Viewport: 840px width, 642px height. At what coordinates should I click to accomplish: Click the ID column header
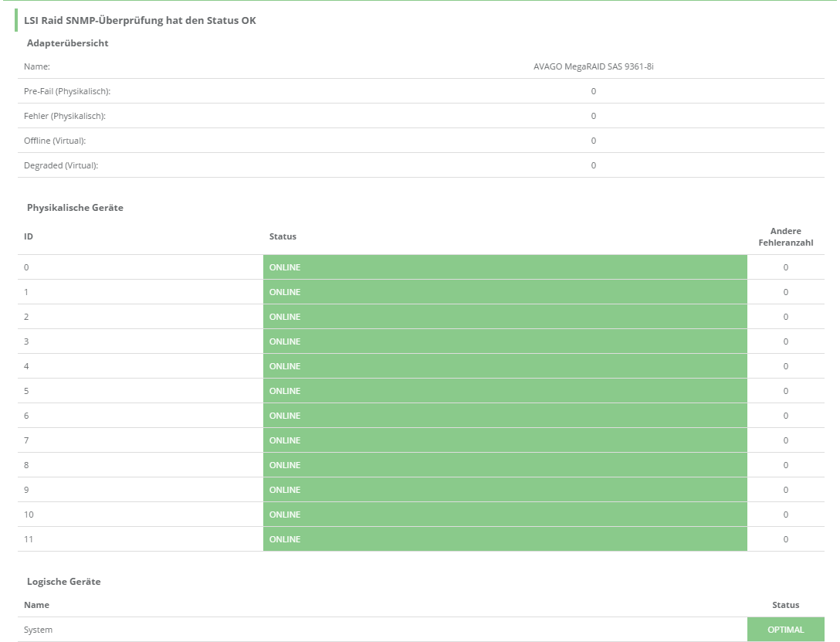tap(29, 236)
